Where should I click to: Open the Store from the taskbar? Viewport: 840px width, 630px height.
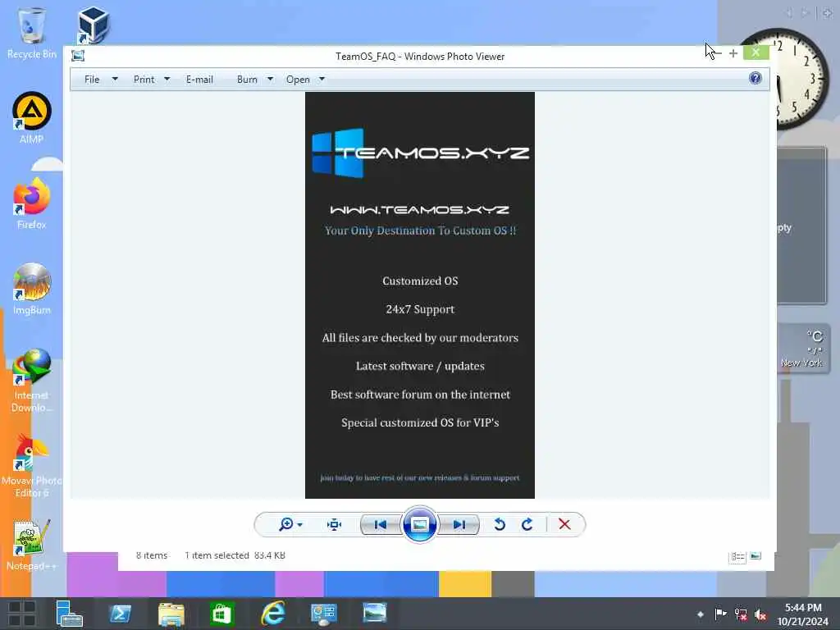[221, 614]
